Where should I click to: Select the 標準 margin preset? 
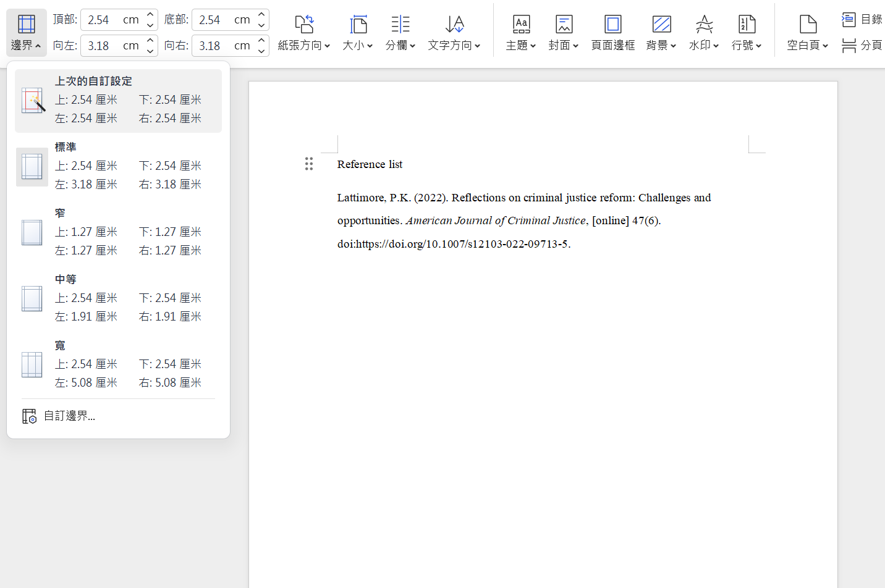(x=118, y=167)
